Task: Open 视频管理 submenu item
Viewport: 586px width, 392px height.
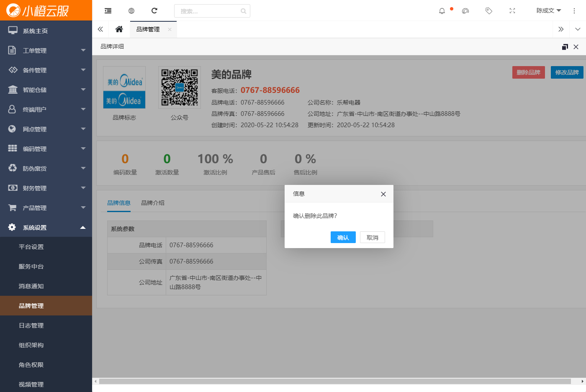Action: pos(46,384)
